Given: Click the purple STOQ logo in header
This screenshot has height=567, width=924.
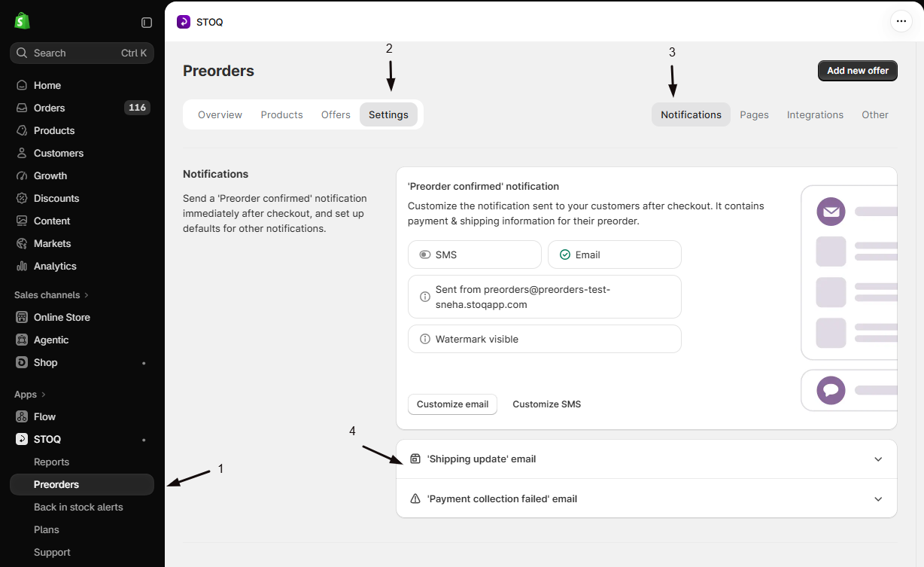Looking at the screenshot, I should [x=184, y=22].
